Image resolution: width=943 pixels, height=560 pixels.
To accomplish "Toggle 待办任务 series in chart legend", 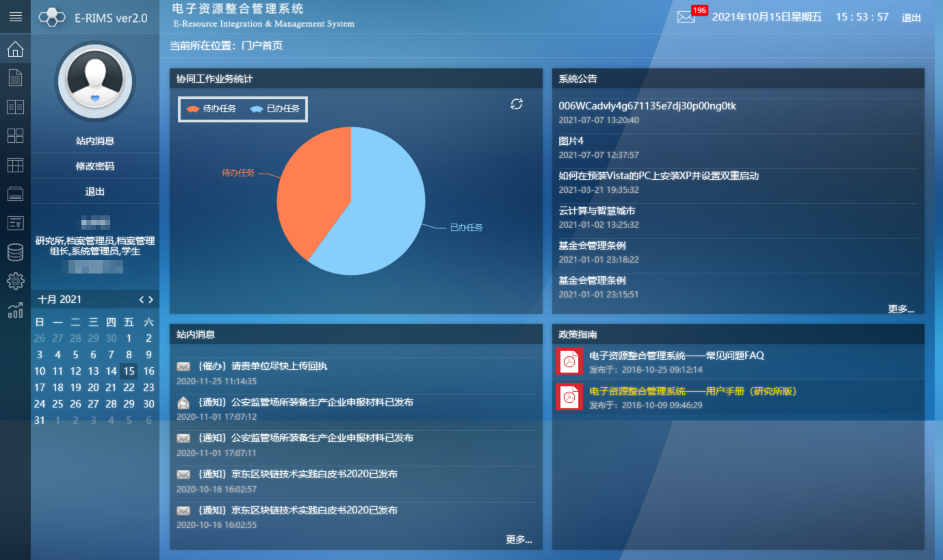I will pyautogui.click(x=211, y=109).
